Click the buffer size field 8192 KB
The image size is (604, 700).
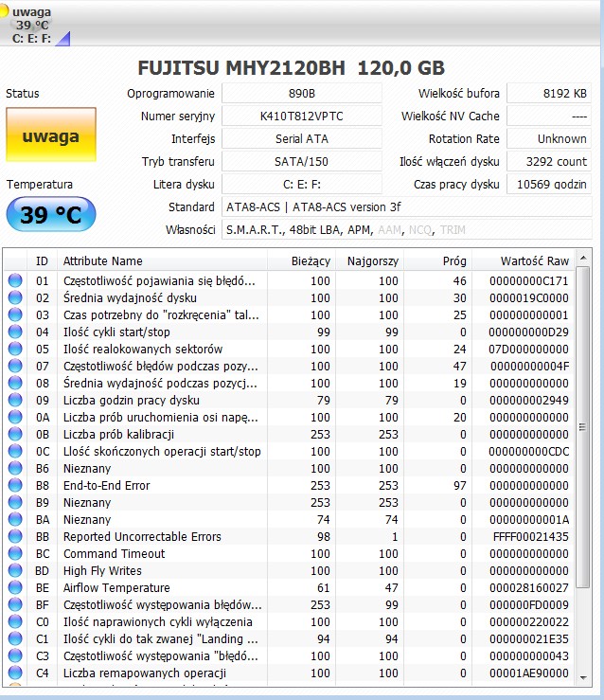coord(549,94)
